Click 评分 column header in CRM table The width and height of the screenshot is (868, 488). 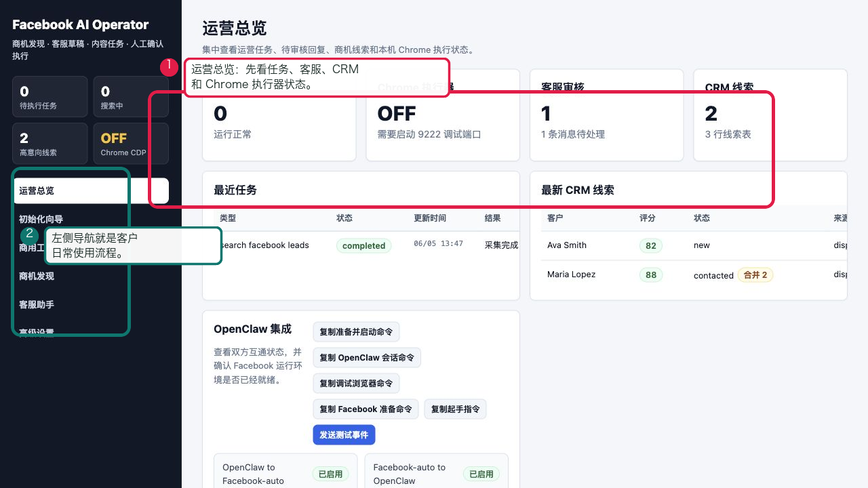coord(648,218)
